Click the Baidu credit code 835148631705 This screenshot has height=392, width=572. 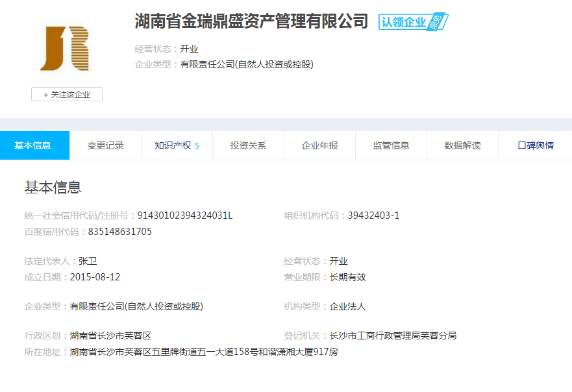(x=120, y=232)
